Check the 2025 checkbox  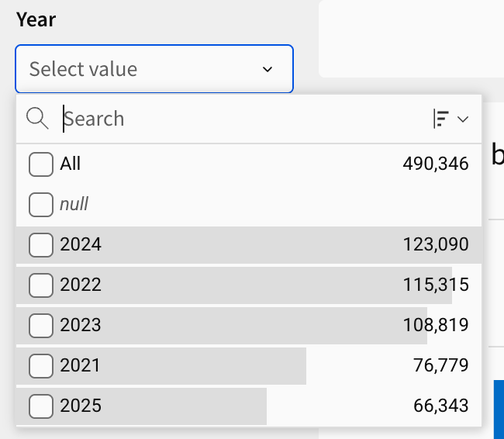[x=41, y=406]
